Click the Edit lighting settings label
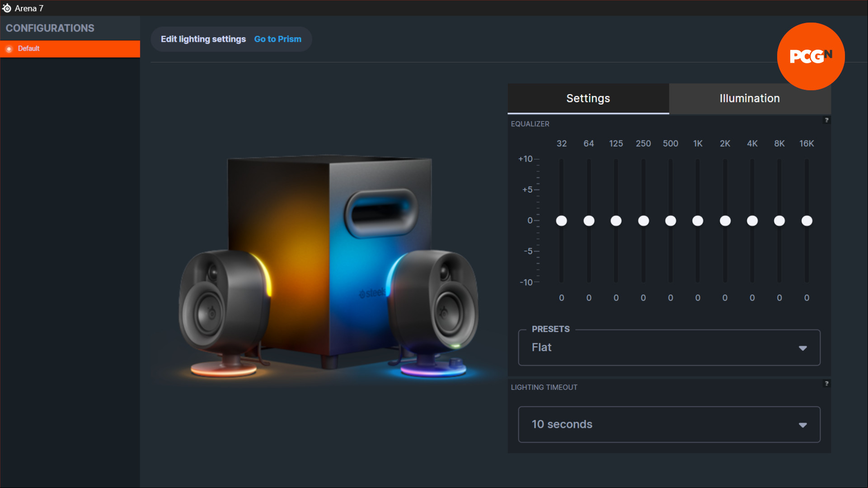Viewport: 868px width, 488px height. click(203, 39)
